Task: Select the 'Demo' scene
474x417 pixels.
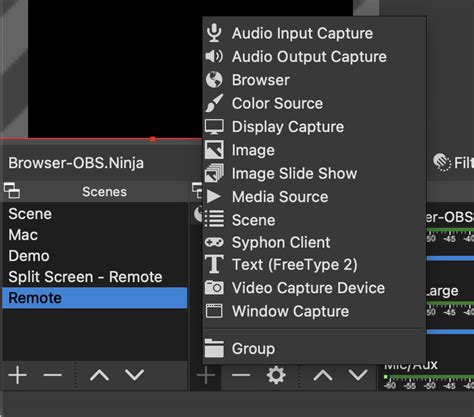Action: [x=95, y=256]
